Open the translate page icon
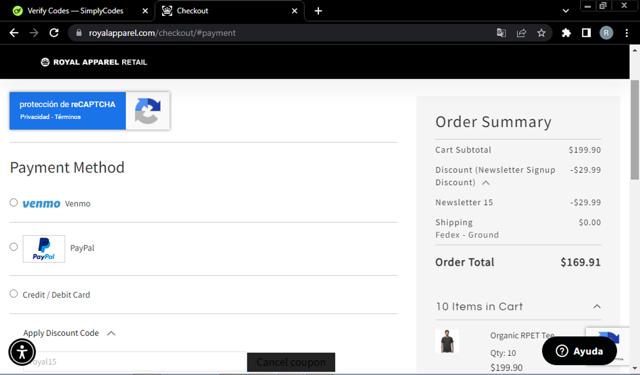640x375 pixels. 501,33
